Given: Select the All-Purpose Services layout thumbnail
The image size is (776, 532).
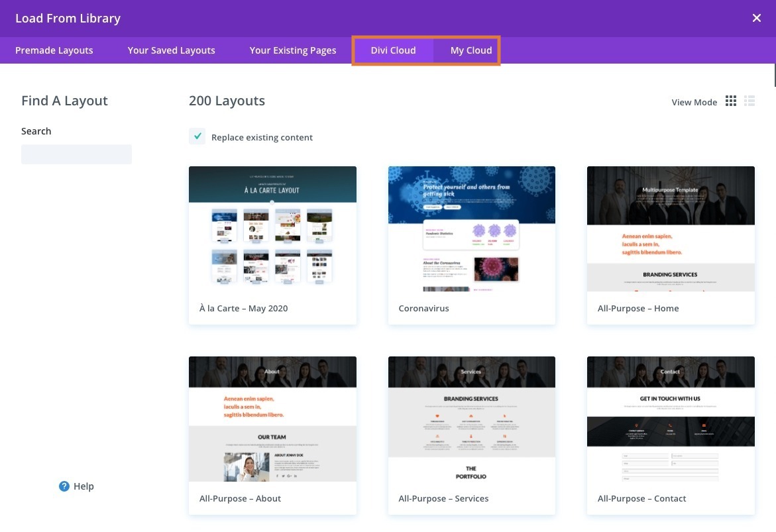Looking at the screenshot, I should pos(472,419).
